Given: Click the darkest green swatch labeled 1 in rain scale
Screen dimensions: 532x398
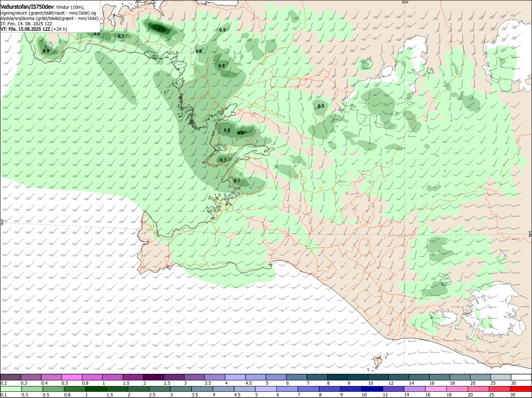Looking at the screenshot, I should [95, 389].
